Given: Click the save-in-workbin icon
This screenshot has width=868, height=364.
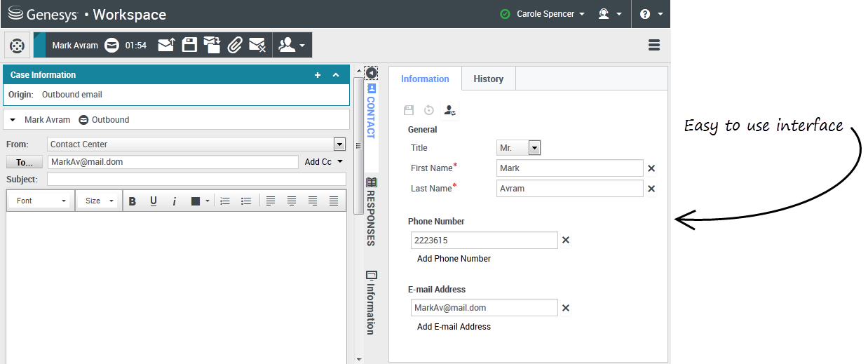Looking at the screenshot, I should pyautogui.click(x=212, y=45).
